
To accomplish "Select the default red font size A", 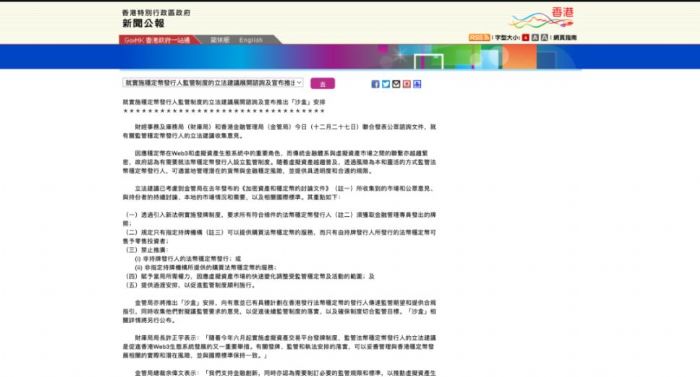I will (x=525, y=38).
